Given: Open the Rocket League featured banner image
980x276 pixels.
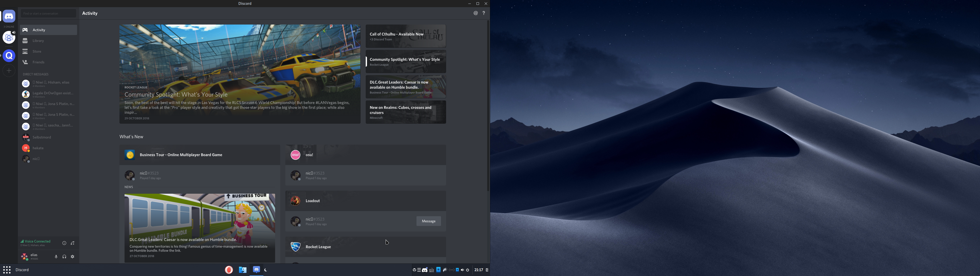Looking at the screenshot, I should coord(240,74).
